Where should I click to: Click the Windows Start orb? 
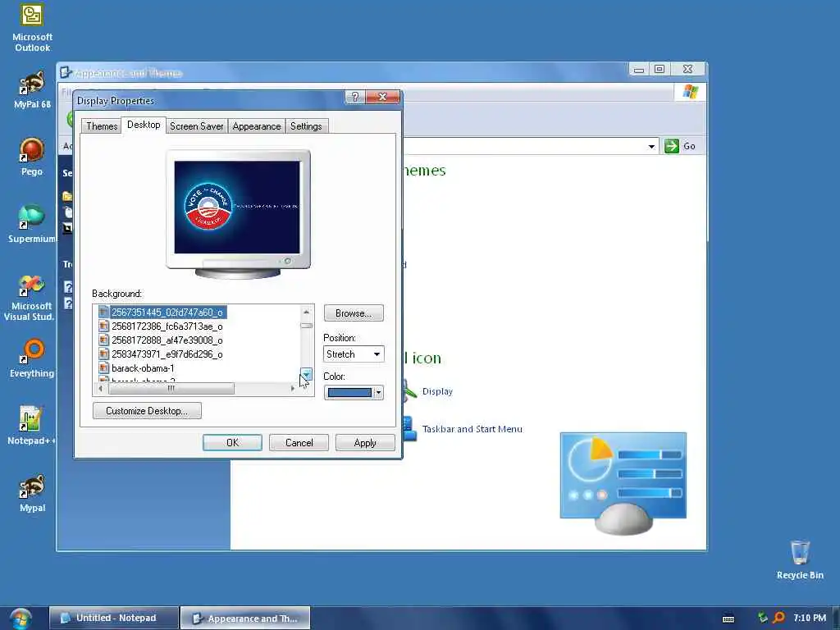(21, 619)
